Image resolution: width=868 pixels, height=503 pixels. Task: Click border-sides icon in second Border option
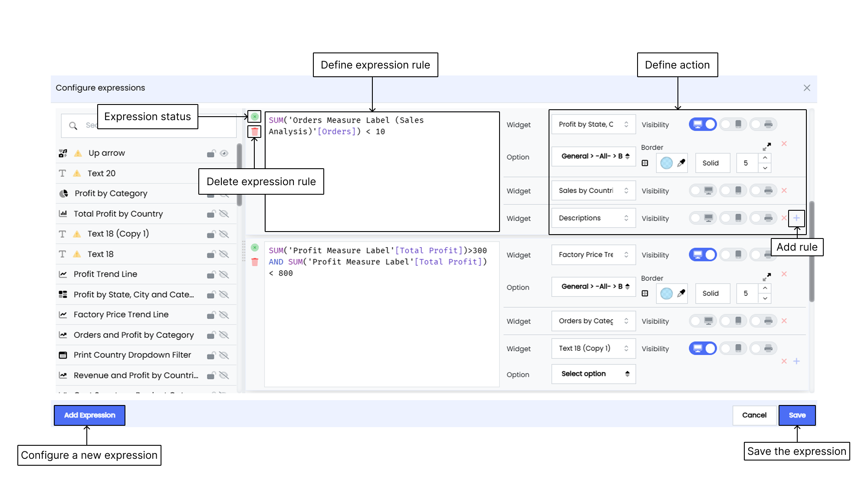coord(645,293)
